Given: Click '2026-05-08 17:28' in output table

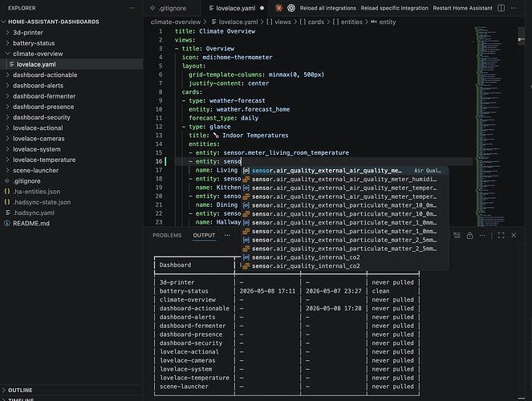Looking at the screenshot, I should (334, 309).
